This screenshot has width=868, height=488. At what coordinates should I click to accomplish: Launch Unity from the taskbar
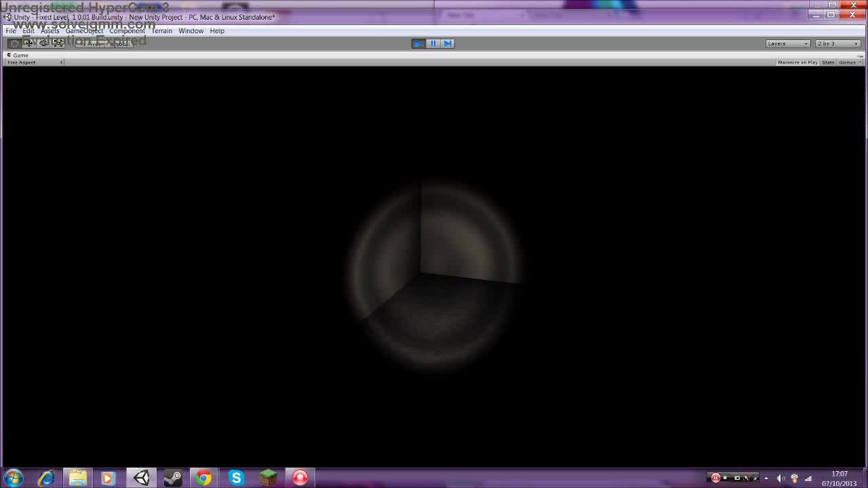[x=140, y=478]
